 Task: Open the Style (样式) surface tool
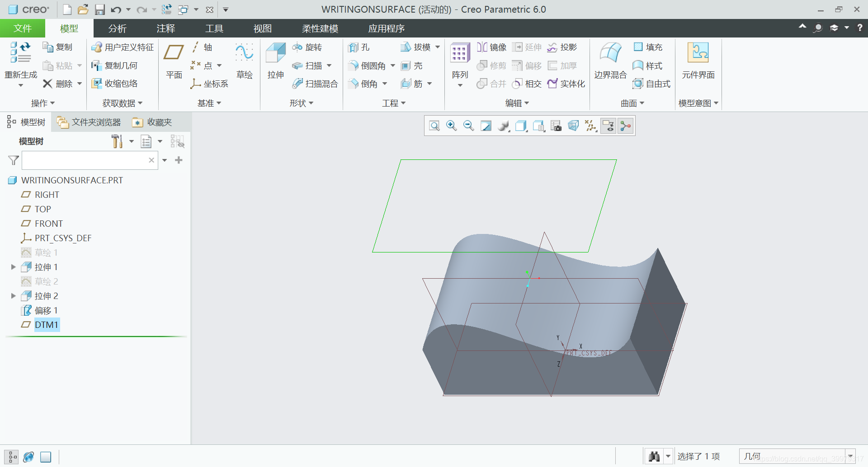(647, 66)
